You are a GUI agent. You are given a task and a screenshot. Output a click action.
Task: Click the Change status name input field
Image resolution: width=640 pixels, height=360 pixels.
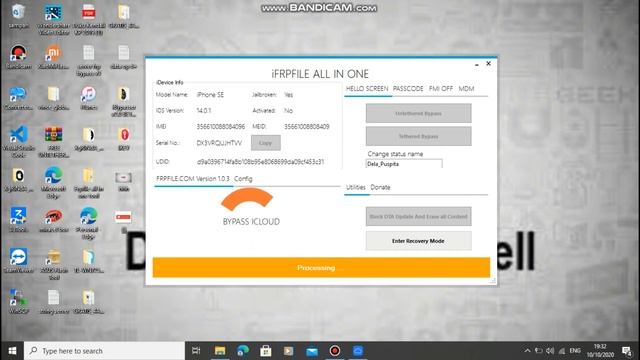pyautogui.click(x=404, y=164)
